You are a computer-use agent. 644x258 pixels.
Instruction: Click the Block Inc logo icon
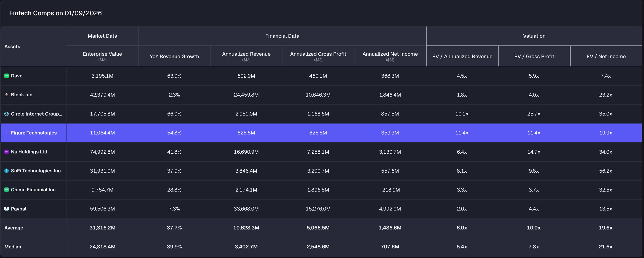[6, 95]
